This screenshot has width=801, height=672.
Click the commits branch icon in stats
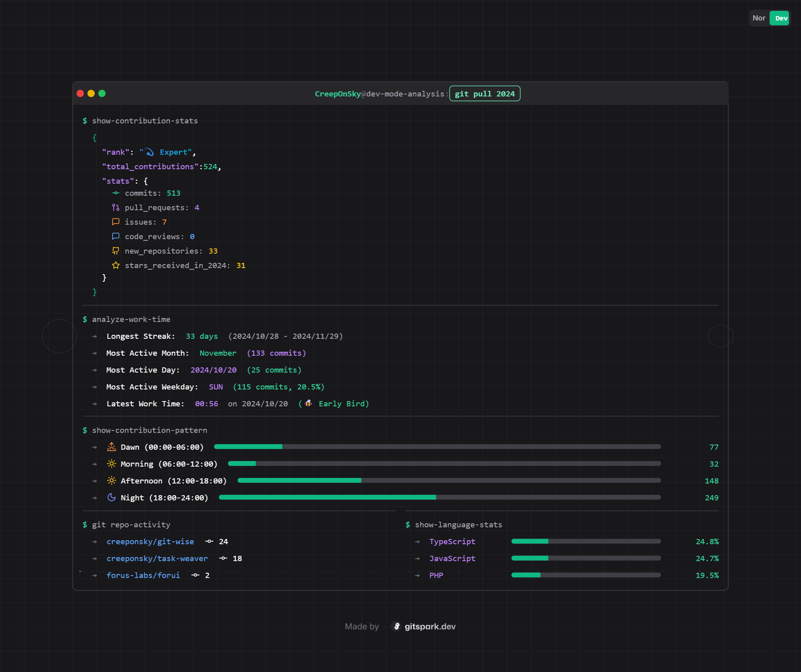pos(116,193)
